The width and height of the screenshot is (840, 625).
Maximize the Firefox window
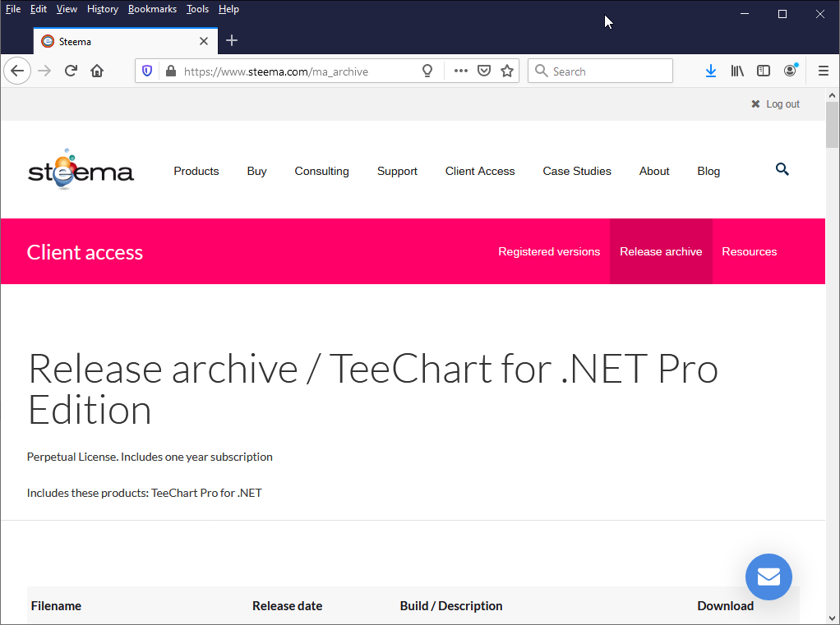coord(782,14)
